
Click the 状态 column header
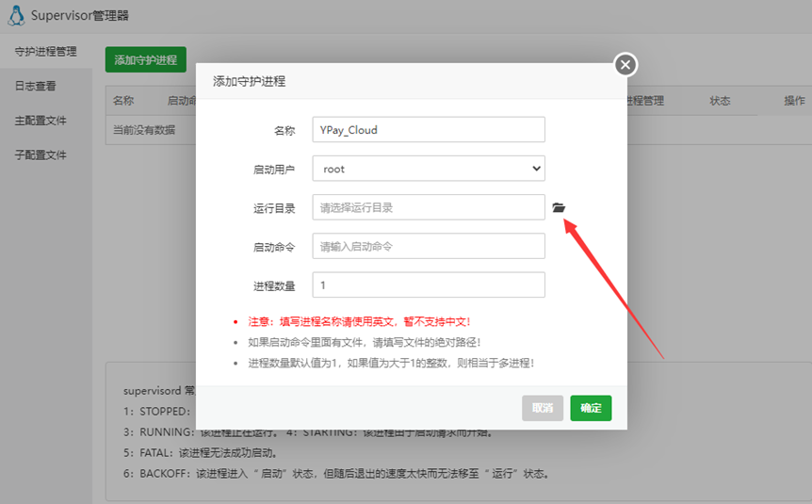click(x=720, y=101)
